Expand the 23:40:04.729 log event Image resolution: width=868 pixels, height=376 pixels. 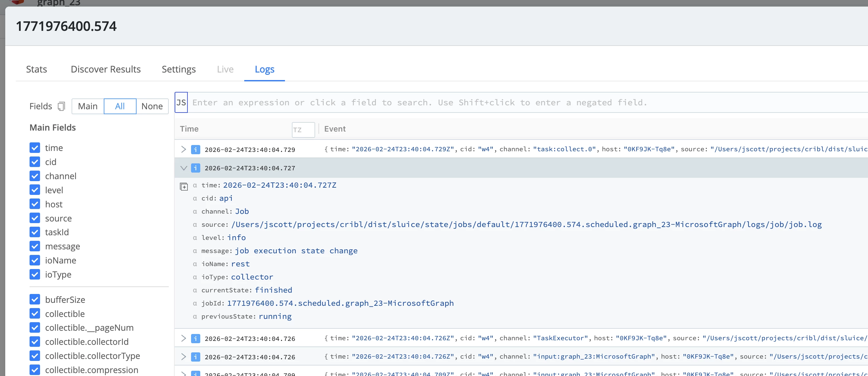tap(184, 150)
